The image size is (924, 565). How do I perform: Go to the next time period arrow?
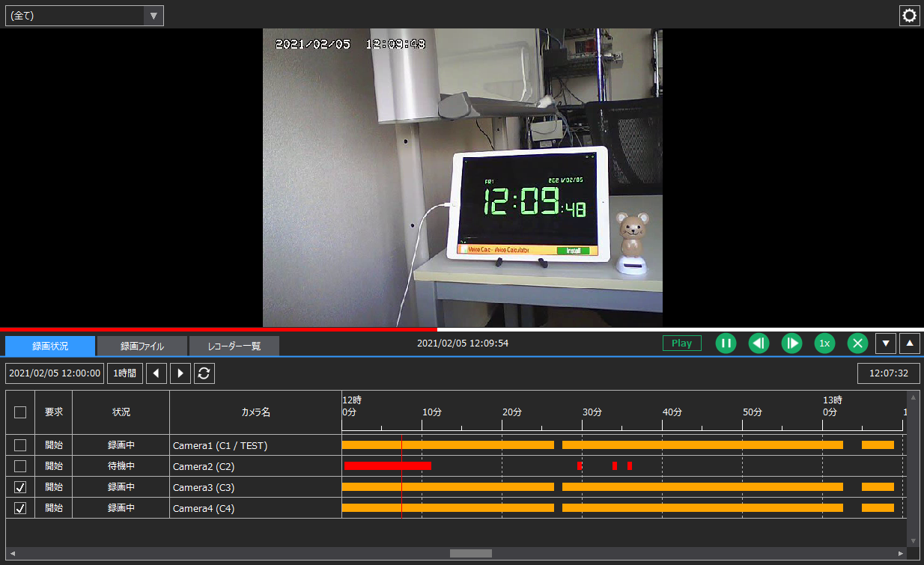(x=180, y=373)
